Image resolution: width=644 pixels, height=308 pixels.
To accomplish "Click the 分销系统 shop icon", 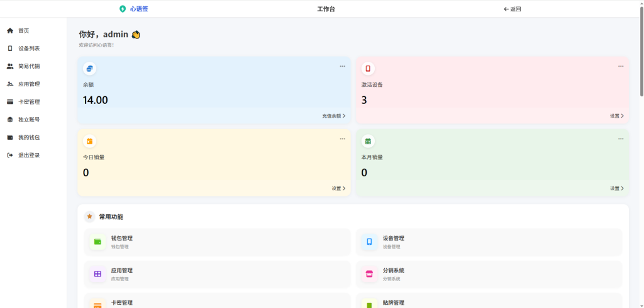I will point(369,274).
